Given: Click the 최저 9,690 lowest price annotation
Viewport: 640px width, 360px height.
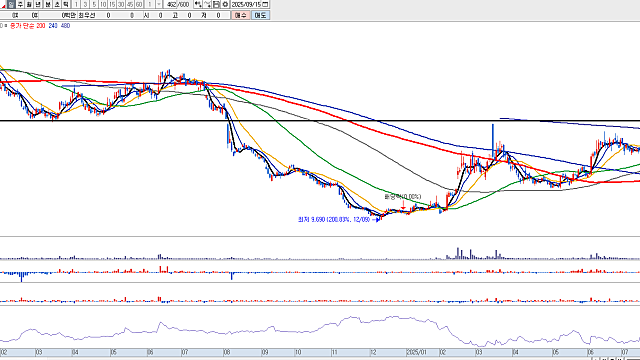Looking at the screenshot, I should (x=334, y=220).
